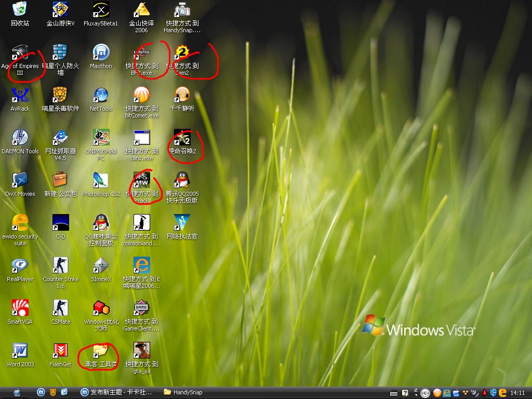This screenshot has height=399, width=532.
Task: Click the system clock showing 14:11
Action: [x=517, y=393]
